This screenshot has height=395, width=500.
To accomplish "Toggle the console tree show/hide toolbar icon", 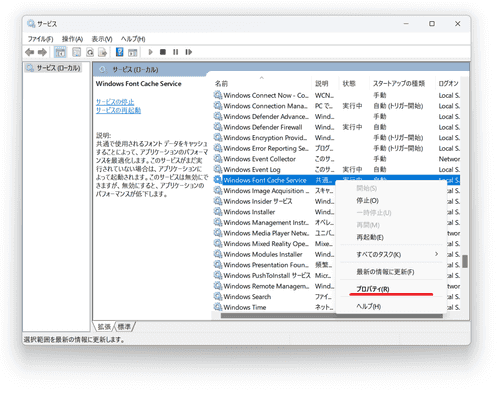I will tap(60, 52).
